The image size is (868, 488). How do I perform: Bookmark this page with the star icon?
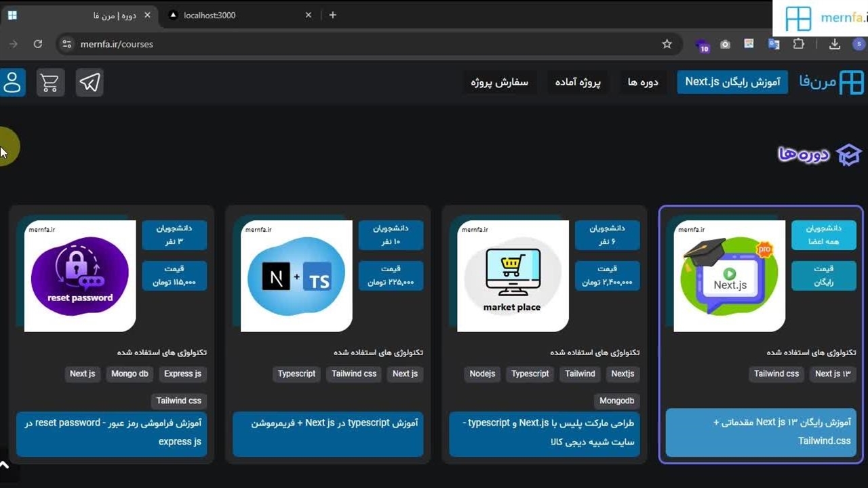pyautogui.click(x=667, y=44)
